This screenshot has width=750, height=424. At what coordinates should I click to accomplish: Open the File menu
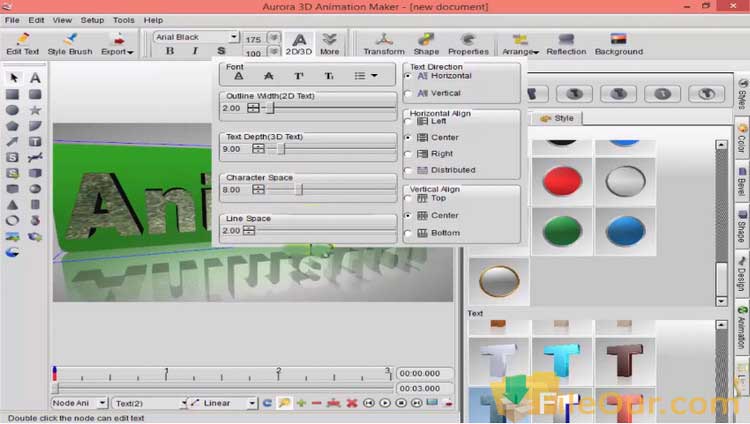point(12,20)
